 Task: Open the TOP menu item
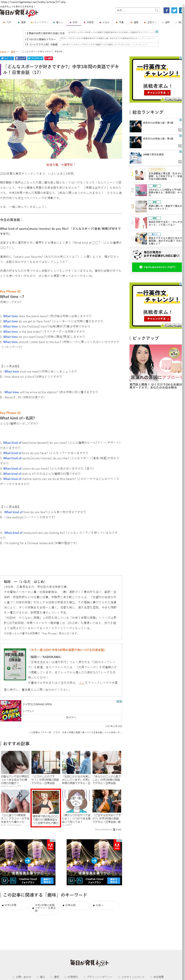click(7, 23)
